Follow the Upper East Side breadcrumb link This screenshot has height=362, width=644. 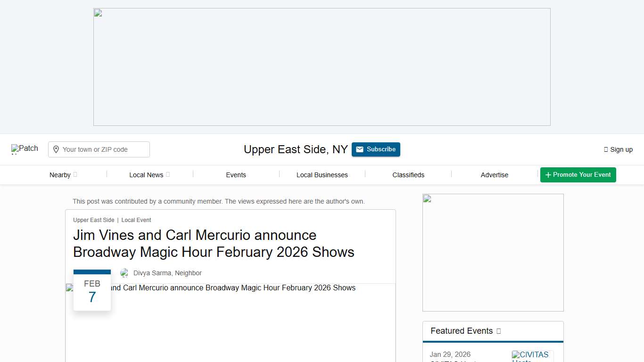[x=93, y=220]
